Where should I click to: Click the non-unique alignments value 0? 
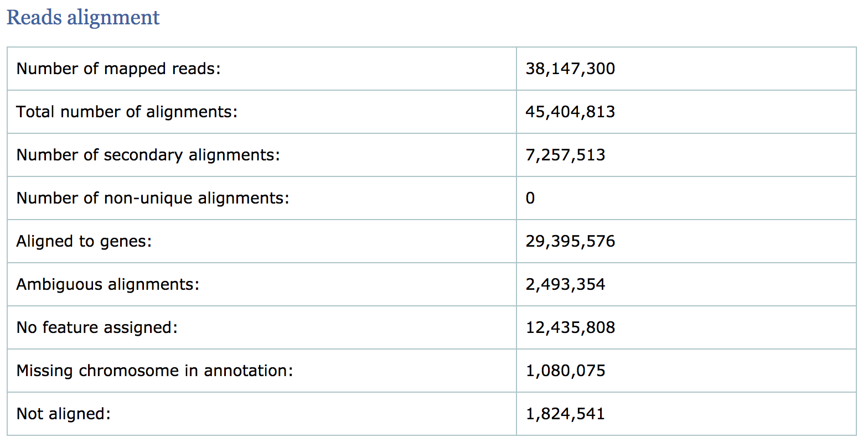point(530,198)
